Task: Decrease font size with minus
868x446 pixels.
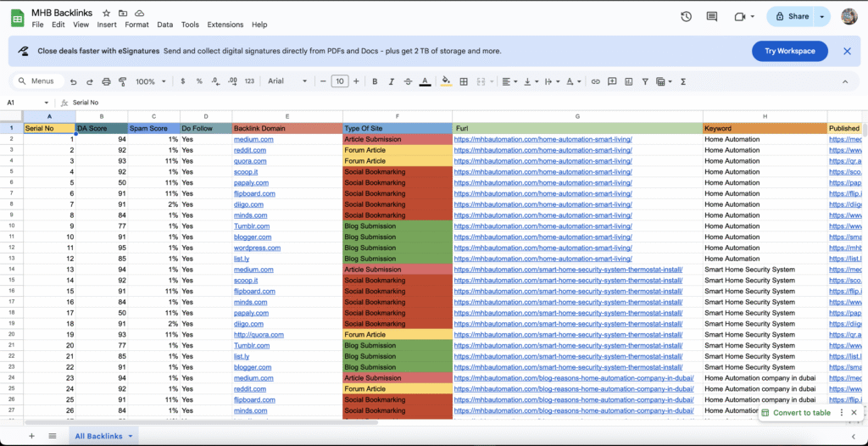Action: (323, 81)
